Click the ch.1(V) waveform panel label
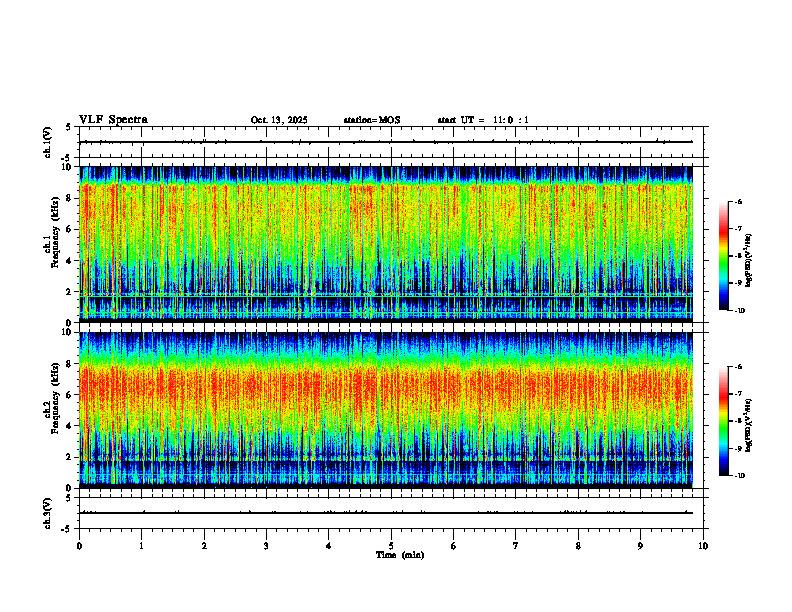 [47, 142]
